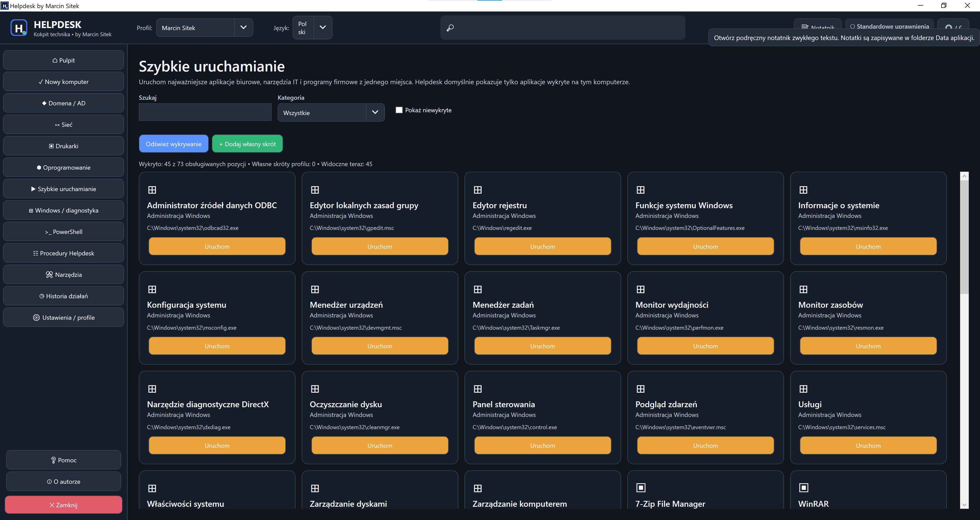
Task: Open the O autorze button
Action: [x=64, y=481]
